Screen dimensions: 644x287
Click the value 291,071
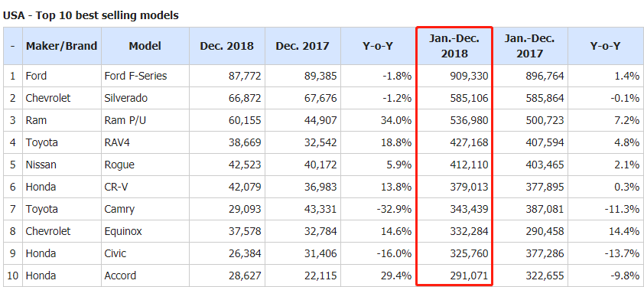point(468,276)
